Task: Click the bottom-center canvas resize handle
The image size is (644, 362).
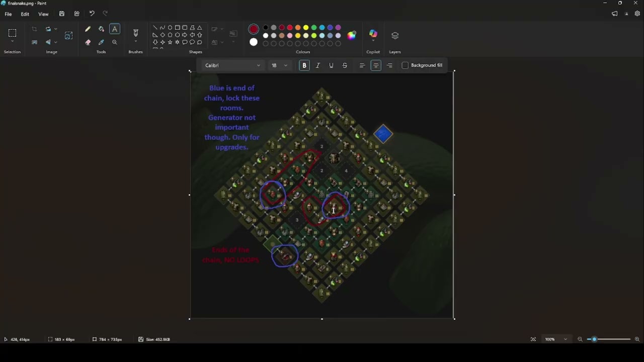Action: tap(322, 319)
